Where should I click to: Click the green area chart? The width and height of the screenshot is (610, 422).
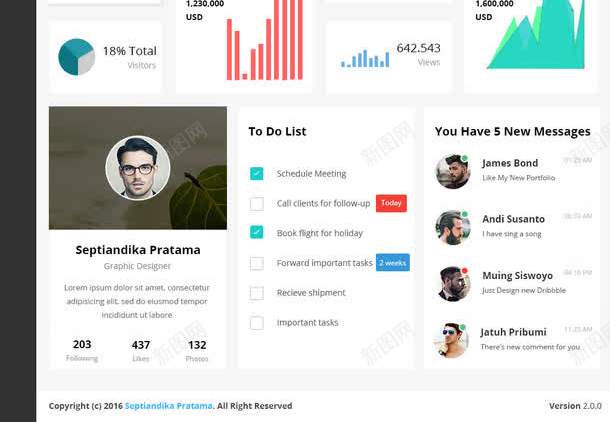[x=536, y=35]
